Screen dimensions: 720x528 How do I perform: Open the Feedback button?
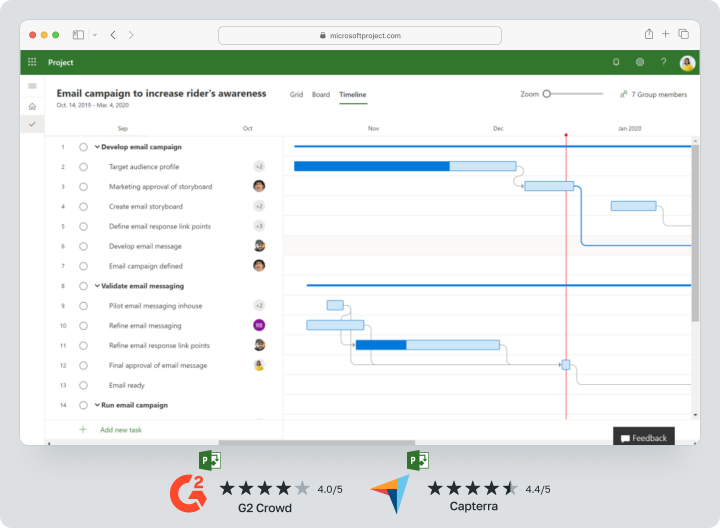(x=644, y=437)
